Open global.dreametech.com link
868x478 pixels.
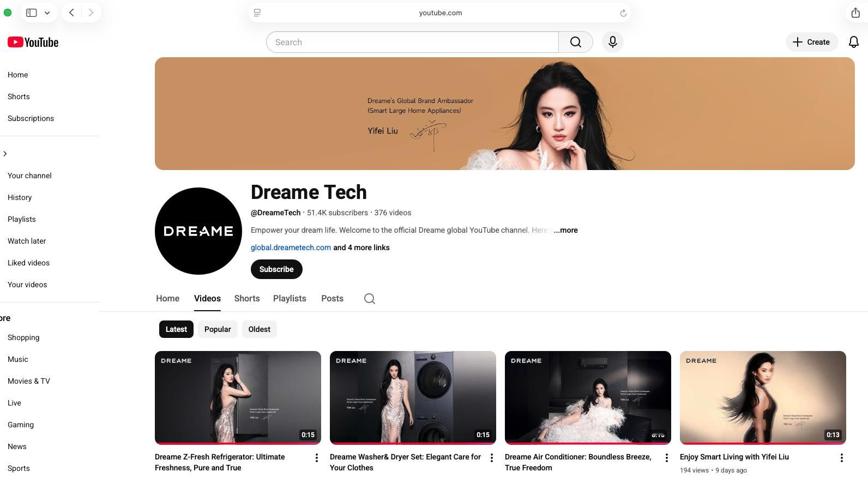coord(291,247)
